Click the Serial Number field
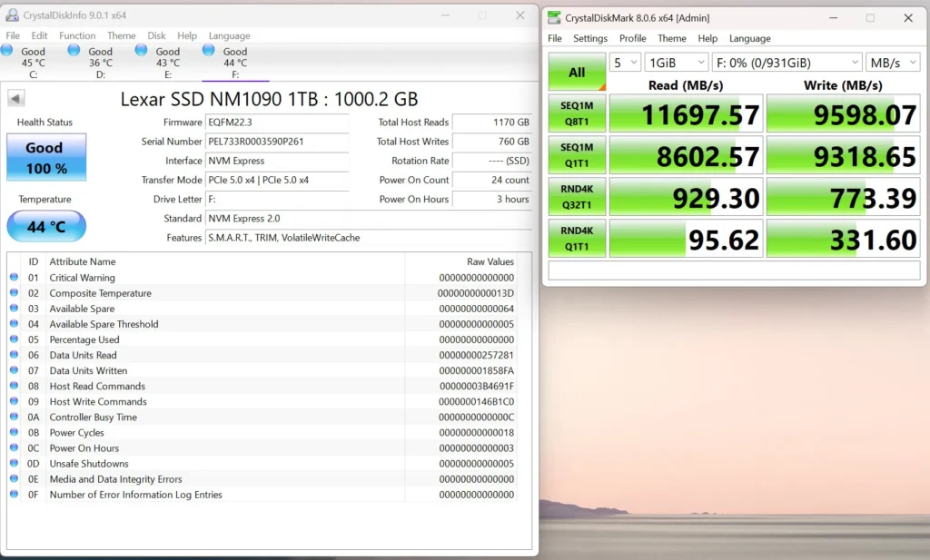Image resolution: width=930 pixels, height=560 pixels. [x=277, y=142]
